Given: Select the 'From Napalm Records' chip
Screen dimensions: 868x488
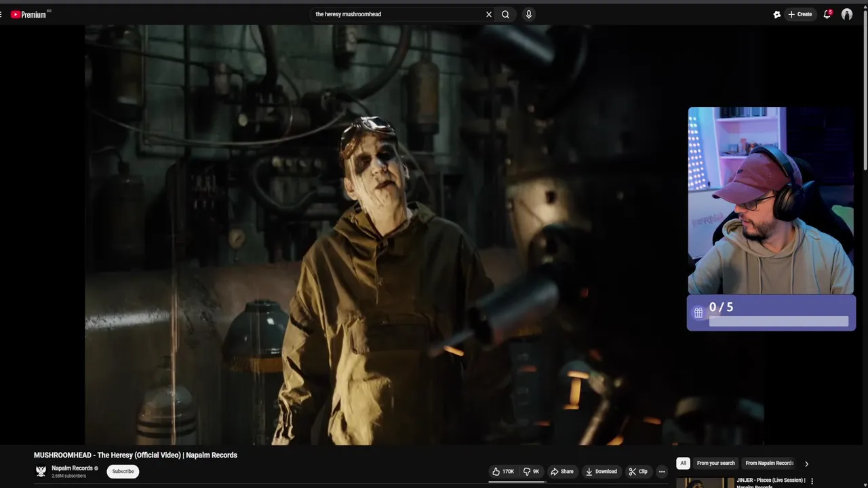Looking at the screenshot, I should [x=769, y=464].
